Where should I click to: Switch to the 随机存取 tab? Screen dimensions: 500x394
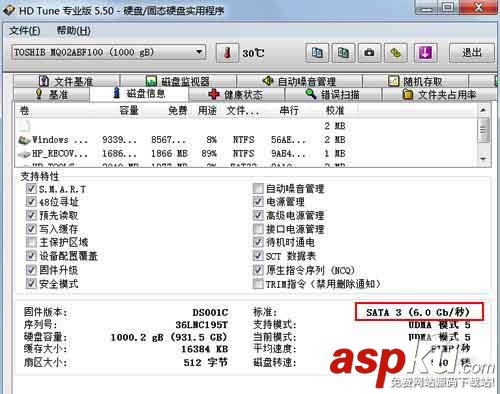coord(415,81)
